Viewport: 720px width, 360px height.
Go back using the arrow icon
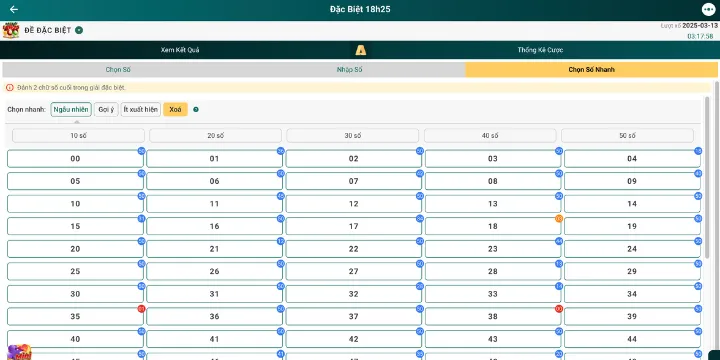coord(14,9)
